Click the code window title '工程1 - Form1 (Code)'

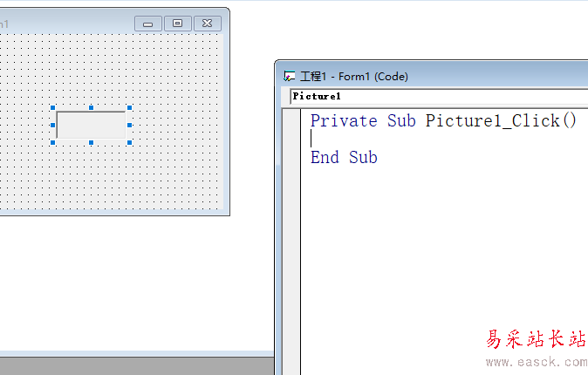coord(354,77)
